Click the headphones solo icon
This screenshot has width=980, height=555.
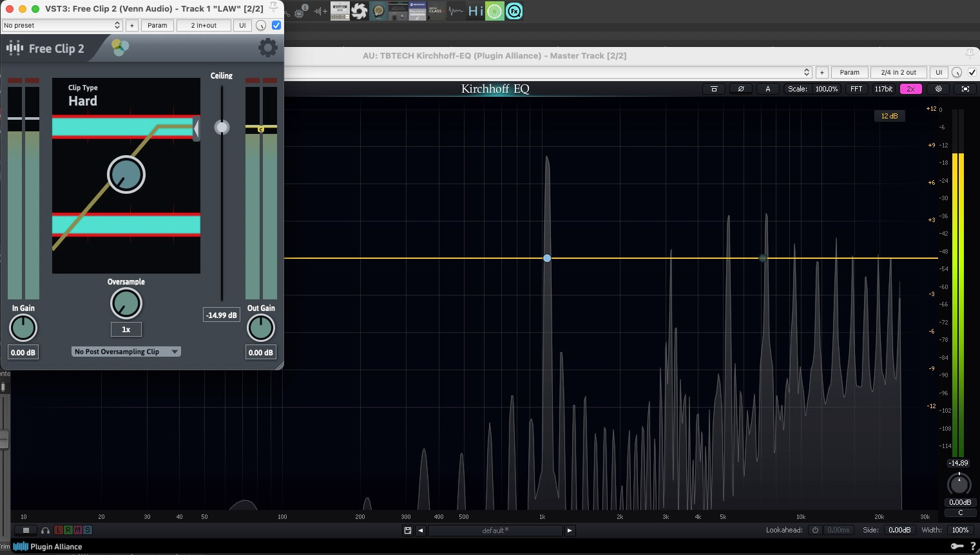point(45,530)
